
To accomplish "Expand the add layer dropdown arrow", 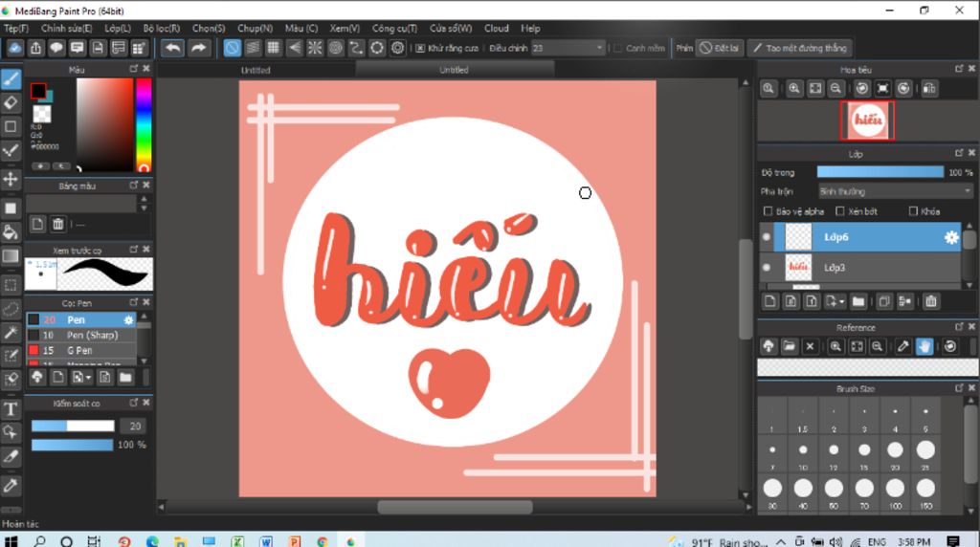I will coord(842,302).
